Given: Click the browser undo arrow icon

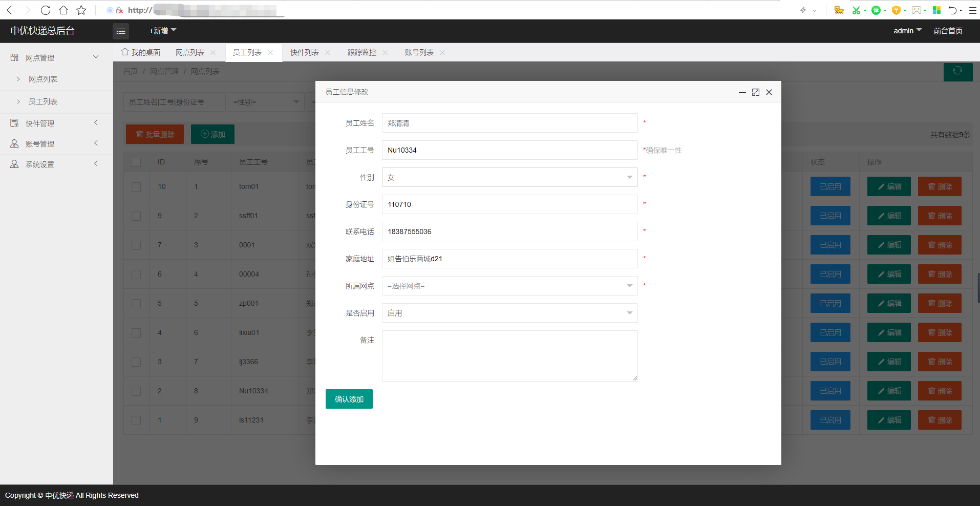Looking at the screenshot, I should tap(953, 10).
